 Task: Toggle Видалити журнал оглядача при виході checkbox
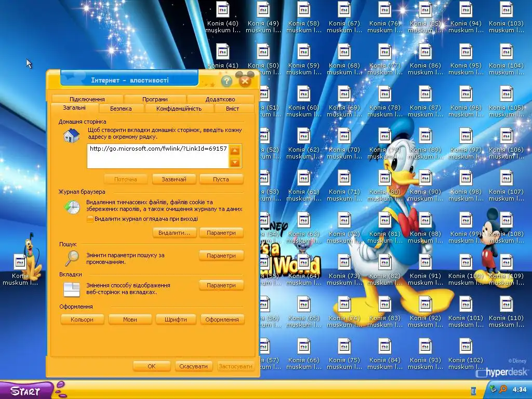90,219
